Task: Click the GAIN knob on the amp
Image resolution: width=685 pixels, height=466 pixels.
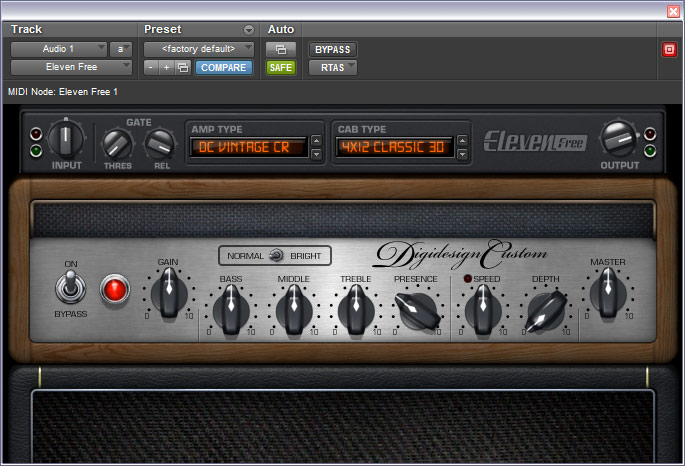Action: pos(169,293)
